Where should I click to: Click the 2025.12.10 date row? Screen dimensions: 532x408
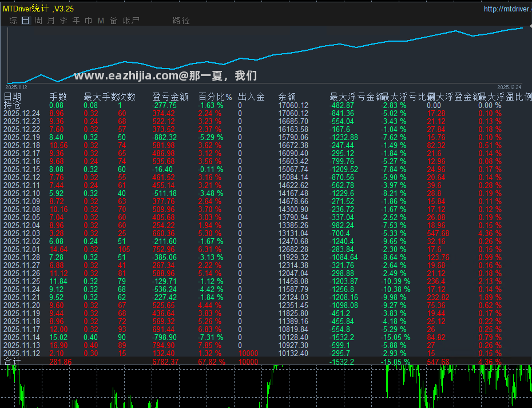click(x=22, y=194)
